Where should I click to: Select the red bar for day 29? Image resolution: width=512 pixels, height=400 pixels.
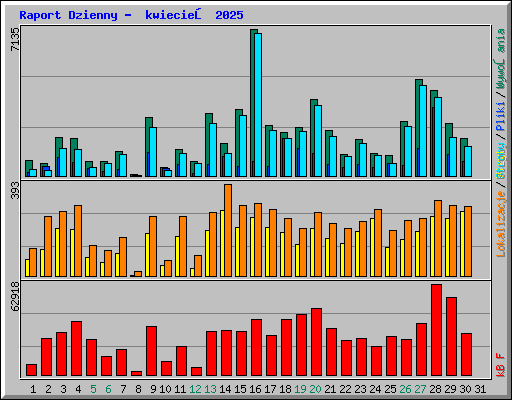point(451,337)
